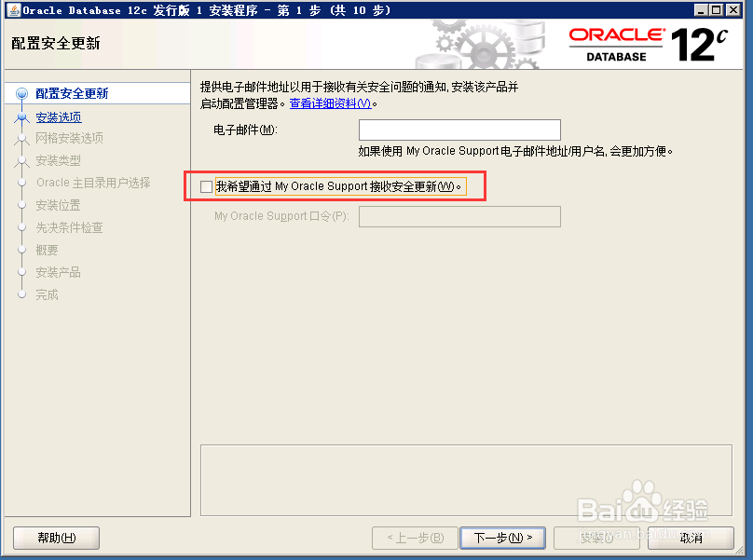Image resolution: width=753 pixels, height=560 pixels.
Task: Select the 配置安全更新 step indicator circle
Action: tap(21, 93)
